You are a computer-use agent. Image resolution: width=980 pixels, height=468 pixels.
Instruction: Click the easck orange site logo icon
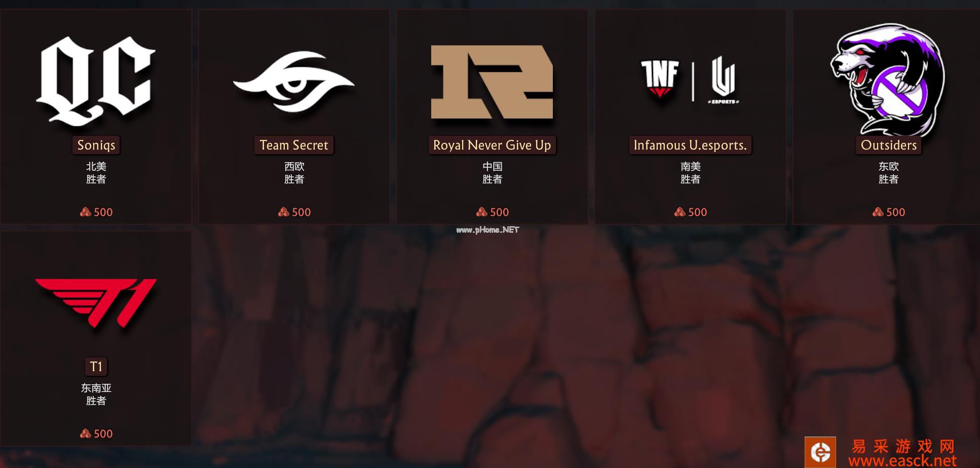820,452
